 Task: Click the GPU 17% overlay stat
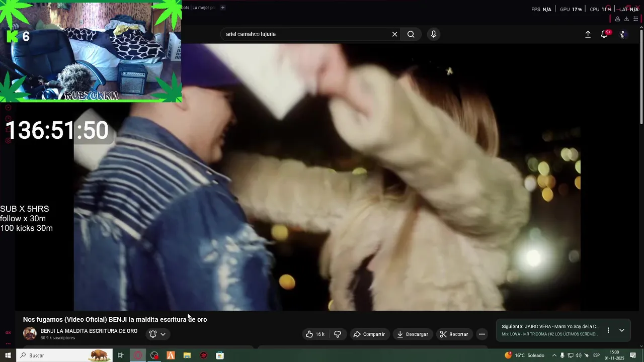[571, 9]
